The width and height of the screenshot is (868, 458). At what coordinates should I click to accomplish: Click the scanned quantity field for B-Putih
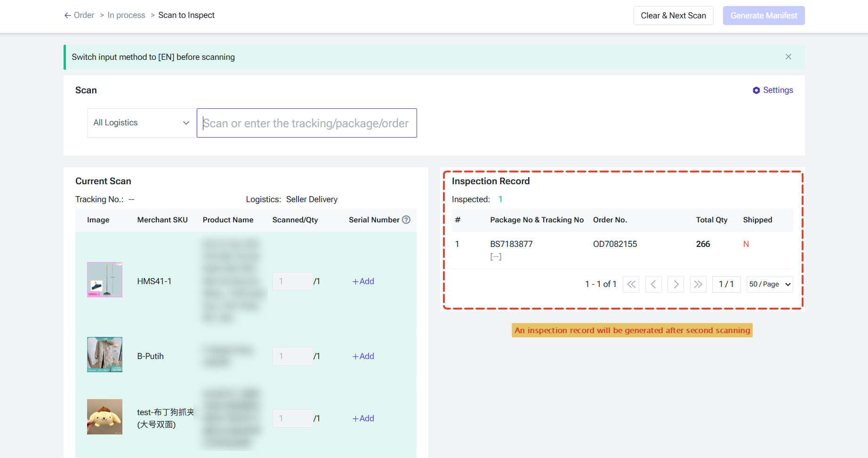(x=293, y=356)
